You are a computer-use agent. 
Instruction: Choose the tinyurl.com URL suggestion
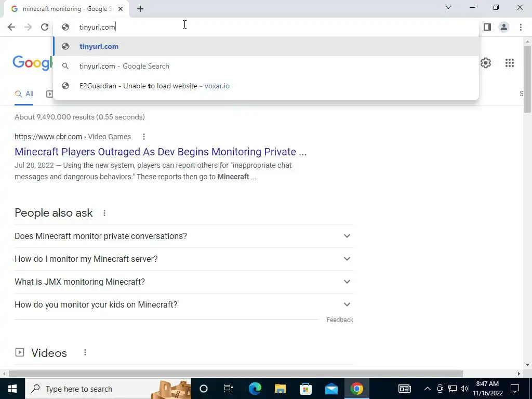[266, 46]
